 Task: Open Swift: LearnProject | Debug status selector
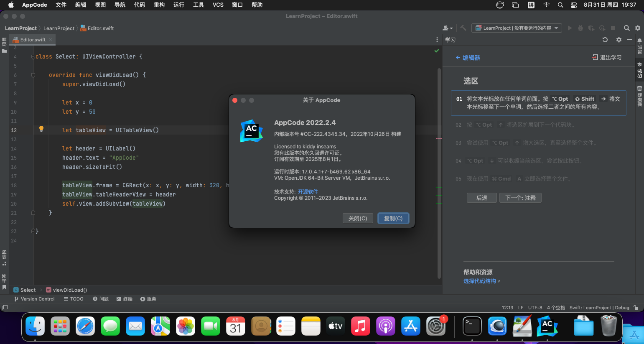tap(599, 308)
